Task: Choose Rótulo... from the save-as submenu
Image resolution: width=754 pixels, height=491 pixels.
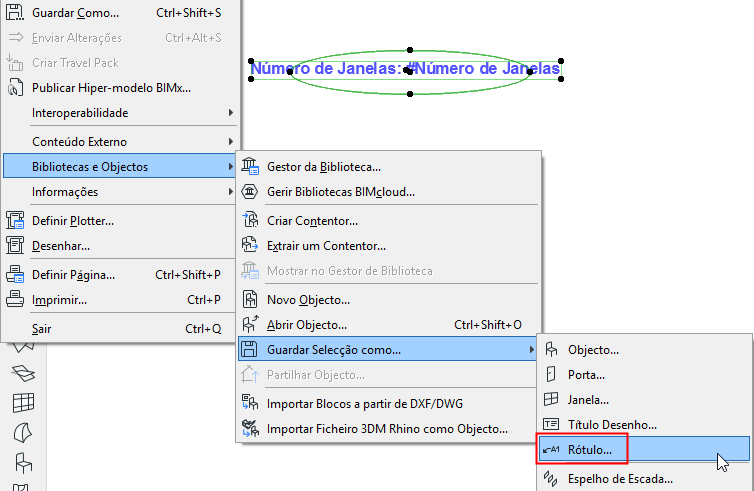Action: click(590, 450)
